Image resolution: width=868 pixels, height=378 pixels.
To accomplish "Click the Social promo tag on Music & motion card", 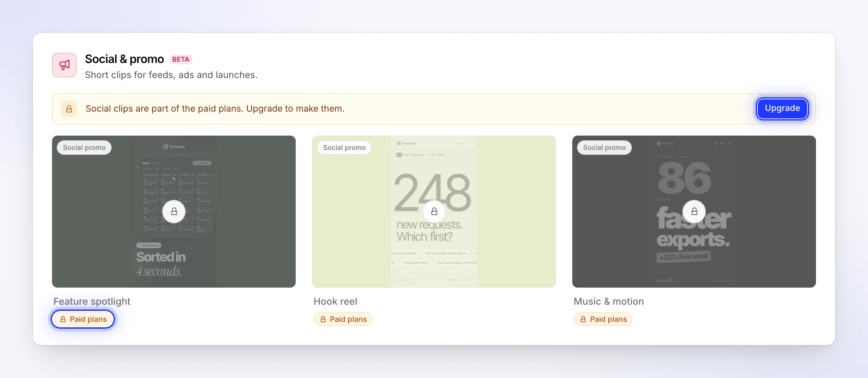I will click(x=604, y=148).
